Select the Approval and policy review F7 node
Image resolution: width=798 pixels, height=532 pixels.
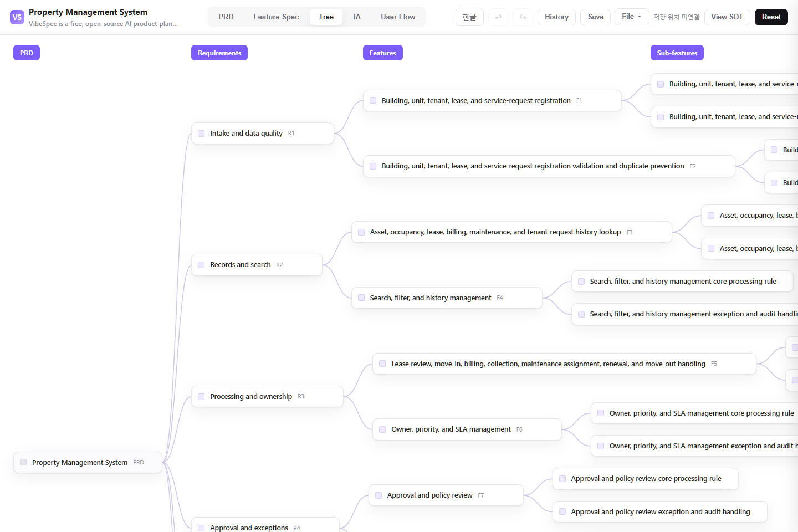(446, 495)
